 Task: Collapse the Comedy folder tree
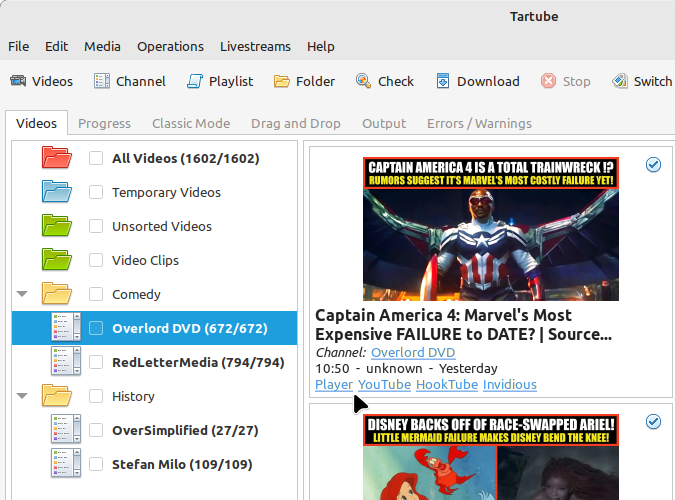(x=22, y=294)
